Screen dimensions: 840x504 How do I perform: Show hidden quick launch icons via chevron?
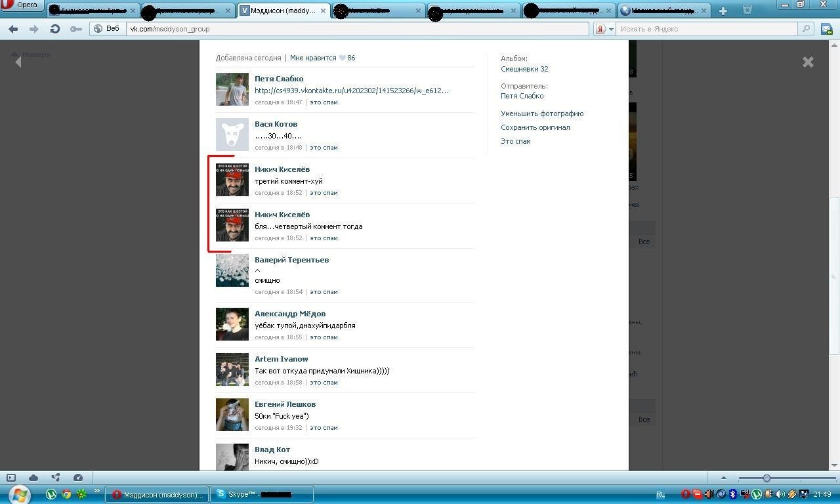coord(97,492)
